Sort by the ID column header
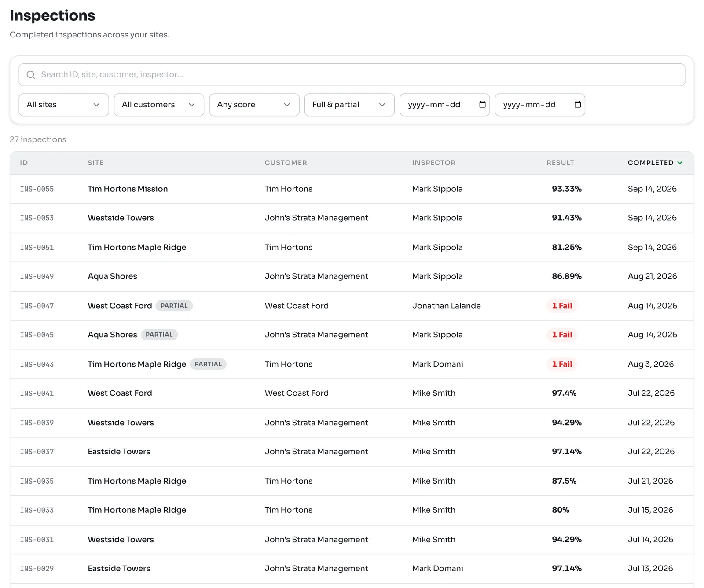Image resolution: width=704 pixels, height=588 pixels. 24,163
